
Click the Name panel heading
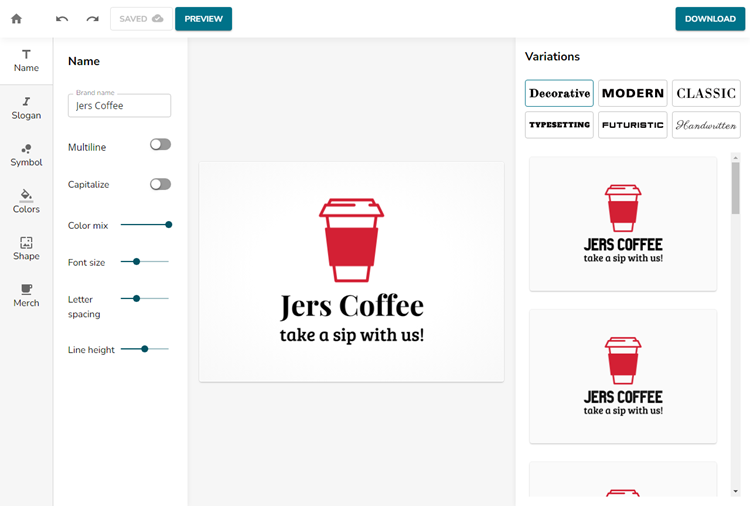(x=84, y=61)
